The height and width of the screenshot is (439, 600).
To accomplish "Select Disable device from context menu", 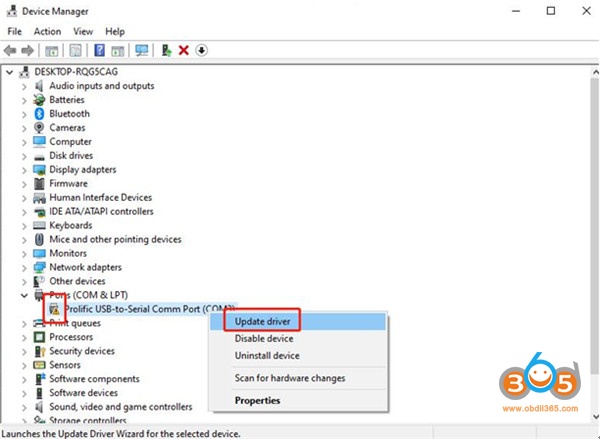I will pyautogui.click(x=265, y=339).
